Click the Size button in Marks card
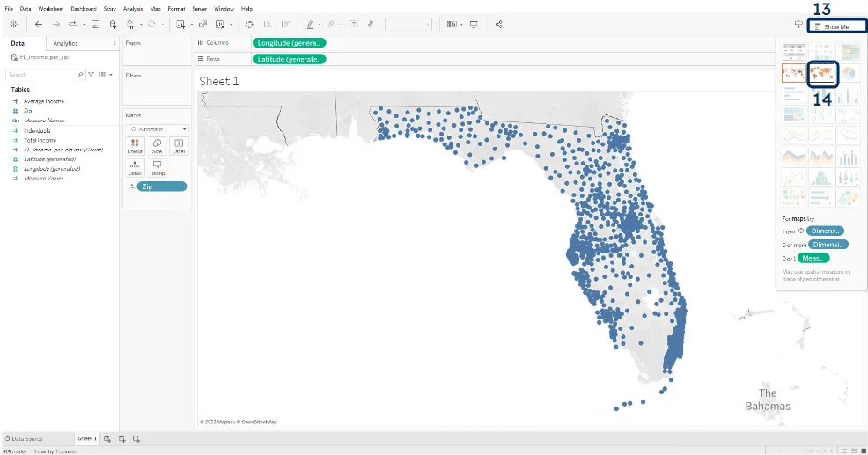Image resolution: width=868 pixels, height=455 pixels. pos(157,145)
